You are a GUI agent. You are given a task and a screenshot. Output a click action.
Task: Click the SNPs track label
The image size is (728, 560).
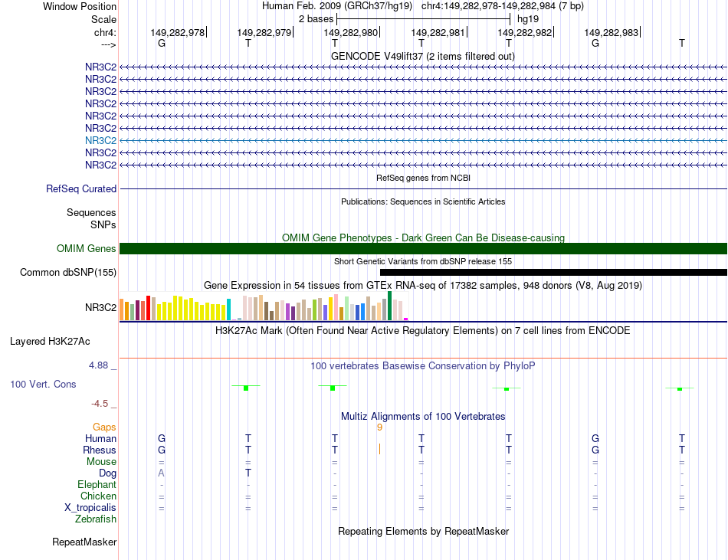point(103,224)
